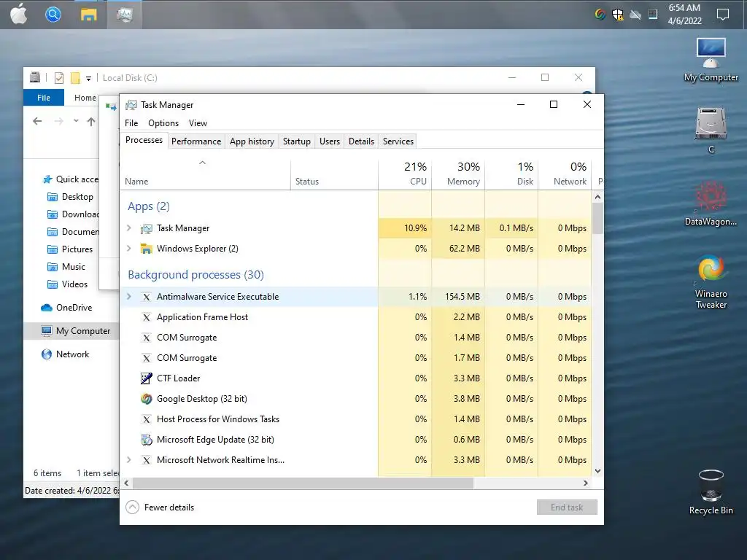
Task: Switch to the Performance tab
Action: [196, 141]
